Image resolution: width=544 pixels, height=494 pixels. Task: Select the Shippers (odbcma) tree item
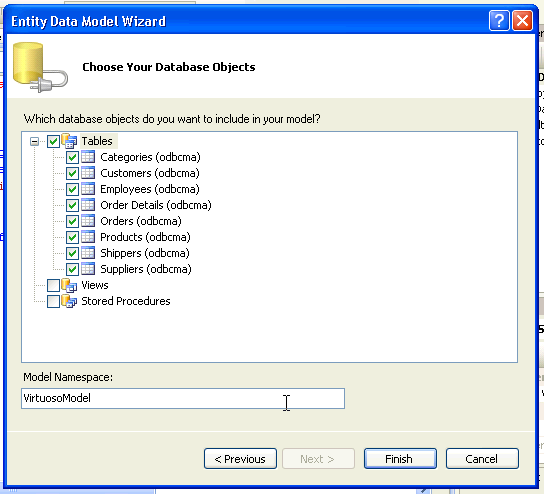[145, 253]
